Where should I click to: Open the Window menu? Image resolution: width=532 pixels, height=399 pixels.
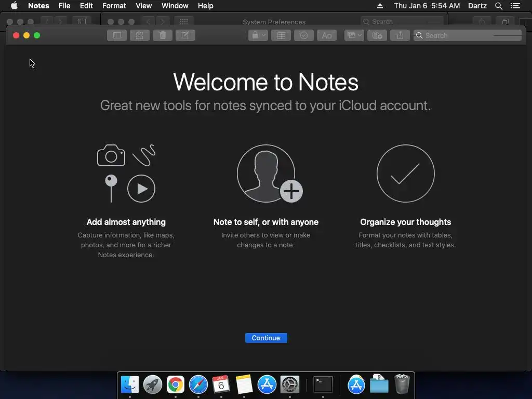point(175,6)
